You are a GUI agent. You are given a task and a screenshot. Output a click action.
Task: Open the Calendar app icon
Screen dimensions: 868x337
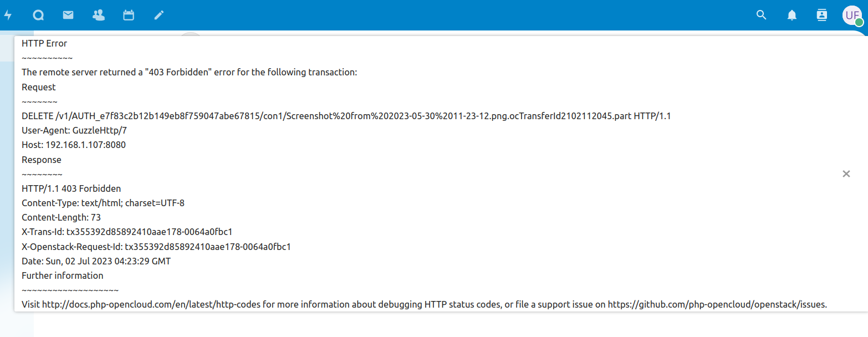click(129, 16)
